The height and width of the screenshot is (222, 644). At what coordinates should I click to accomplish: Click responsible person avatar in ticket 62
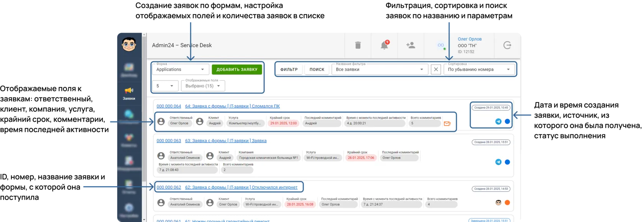[161, 202]
